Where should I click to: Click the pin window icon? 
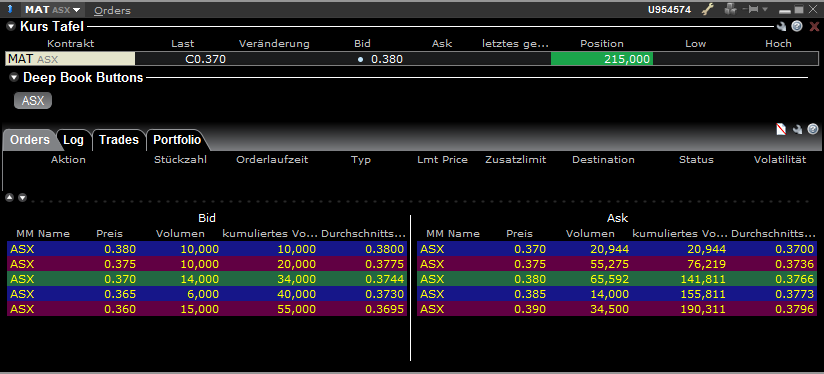pos(750,9)
